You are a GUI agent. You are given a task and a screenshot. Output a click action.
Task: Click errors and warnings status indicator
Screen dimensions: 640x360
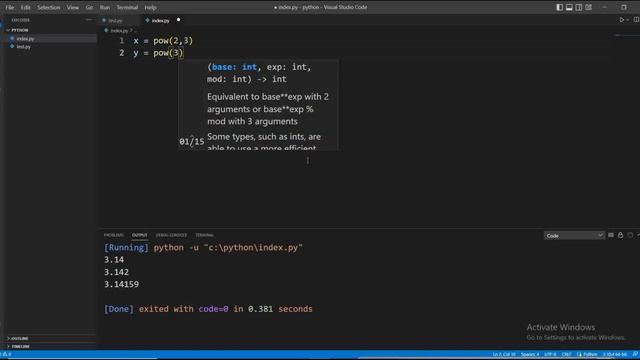point(6,354)
